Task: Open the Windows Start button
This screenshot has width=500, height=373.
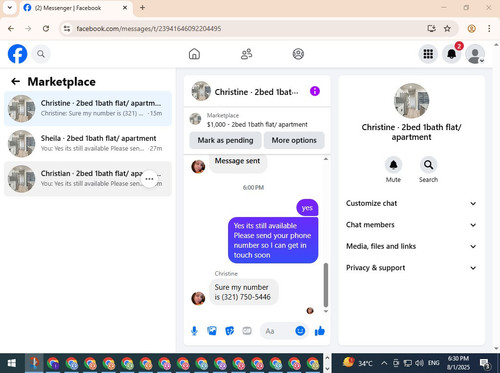Action: point(12,363)
